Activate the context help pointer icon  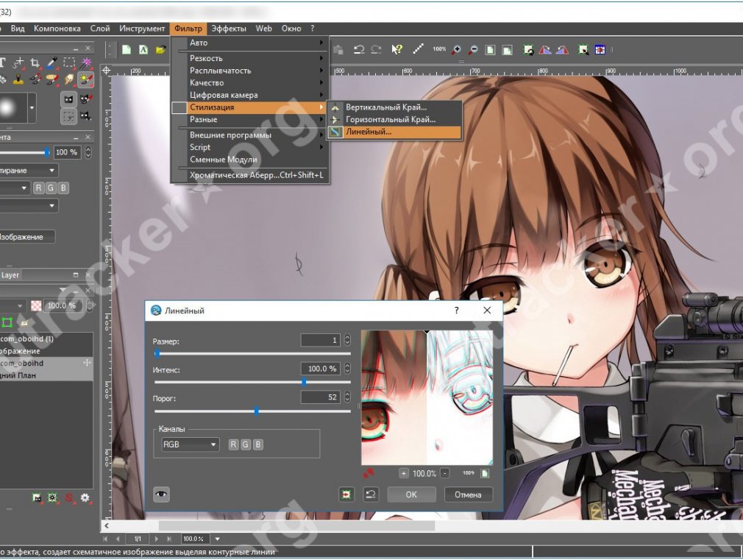coord(397,49)
